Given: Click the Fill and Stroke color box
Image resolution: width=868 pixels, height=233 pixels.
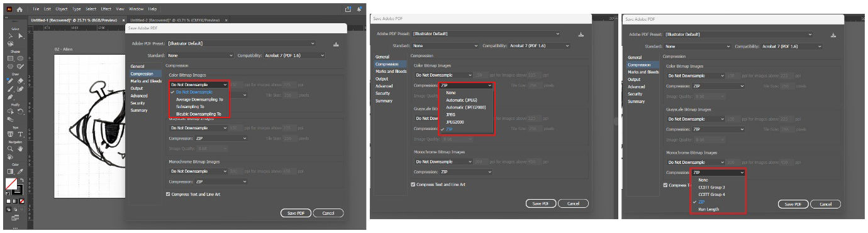Looking at the screenshot, I should point(14,187).
